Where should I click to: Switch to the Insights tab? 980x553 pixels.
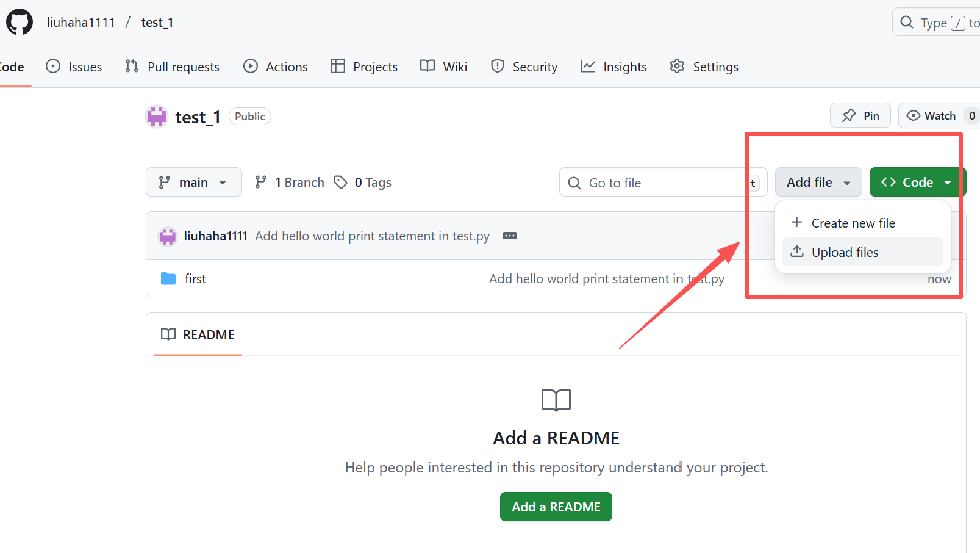613,67
